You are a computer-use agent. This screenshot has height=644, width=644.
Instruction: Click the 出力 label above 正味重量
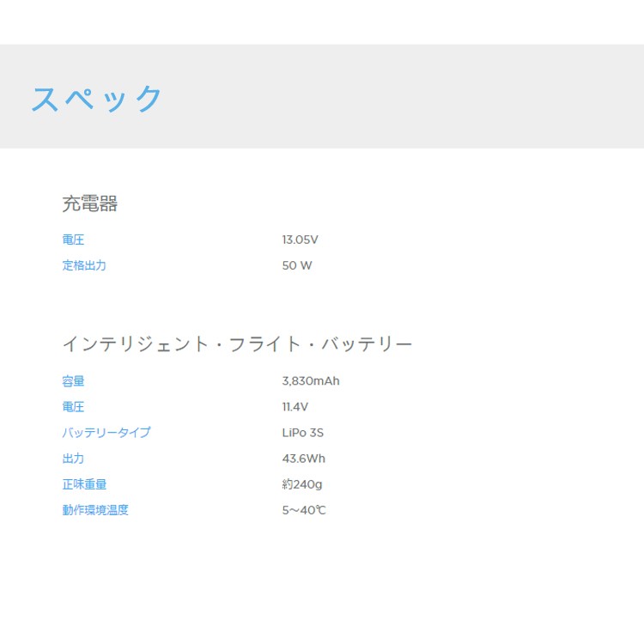coord(73,459)
